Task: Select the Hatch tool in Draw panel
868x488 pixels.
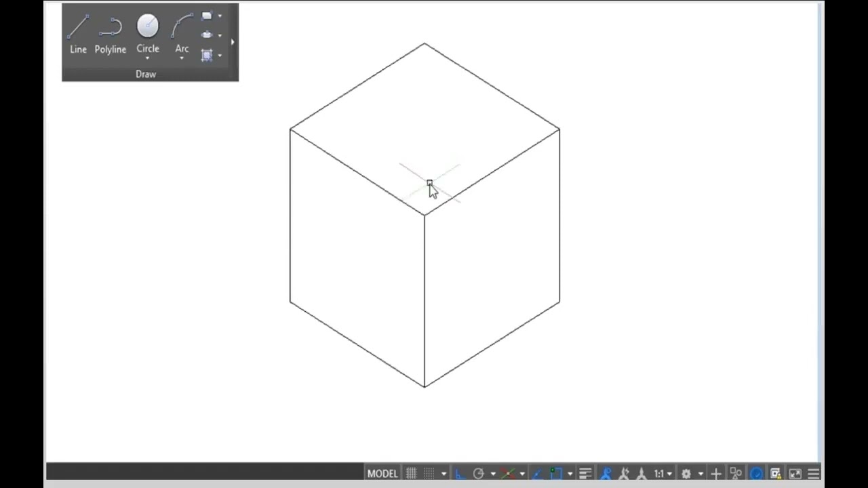Action: (x=207, y=55)
